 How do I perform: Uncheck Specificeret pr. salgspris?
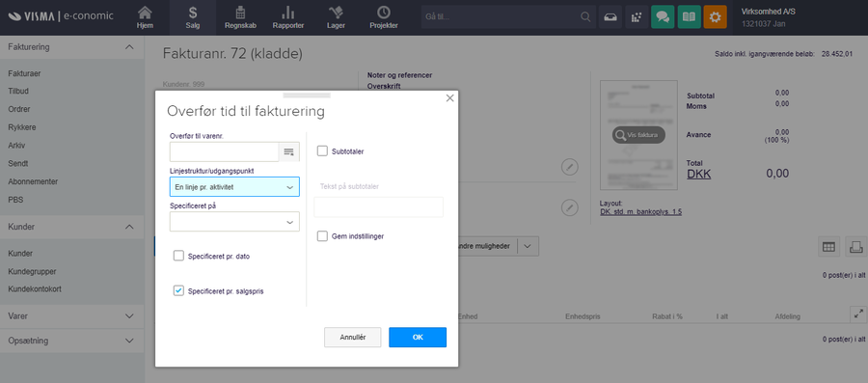(178, 290)
